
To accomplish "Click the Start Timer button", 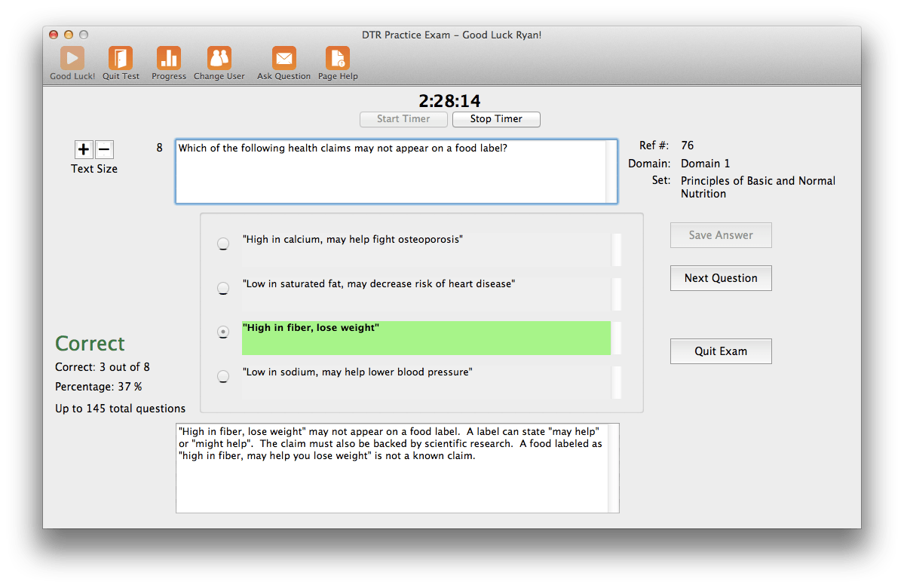I will tap(403, 119).
